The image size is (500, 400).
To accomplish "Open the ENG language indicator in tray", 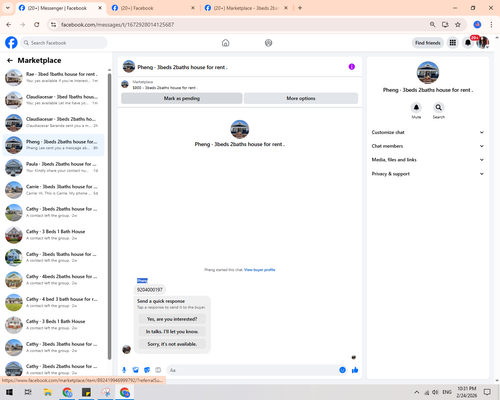I will click(447, 392).
